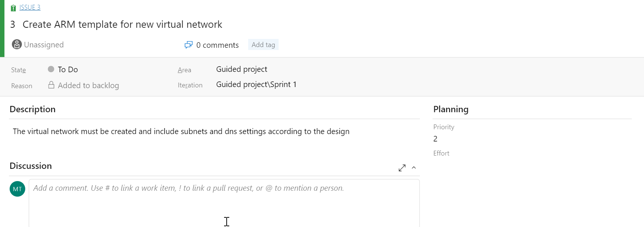Click the MT user avatar

click(x=17, y=189)
